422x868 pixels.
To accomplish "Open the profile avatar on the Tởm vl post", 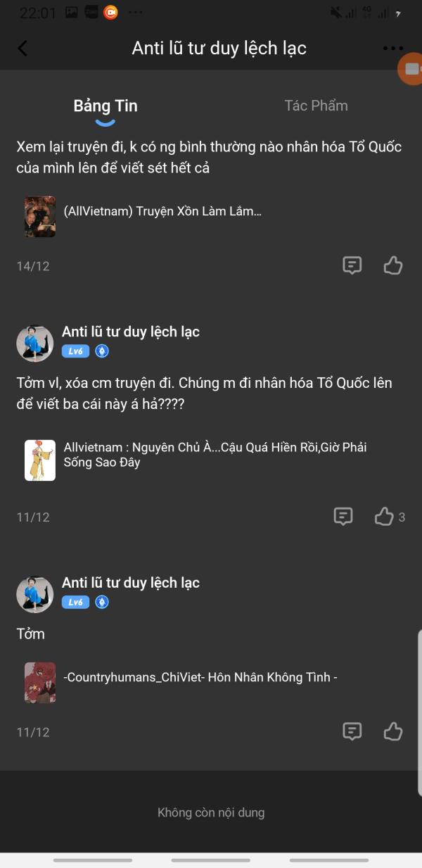I will pyautogui.click(x=35, y=344).
